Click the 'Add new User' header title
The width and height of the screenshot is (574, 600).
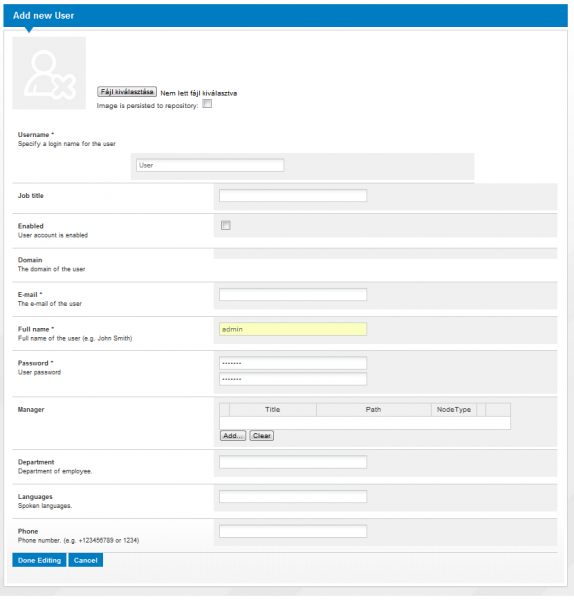[x=43, y=16]
